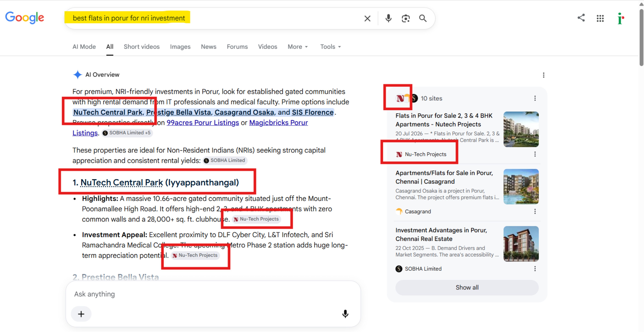Select the All results tab
Image resolution: width=644 pixels, height=332 pixels.
tap(110, 47)
